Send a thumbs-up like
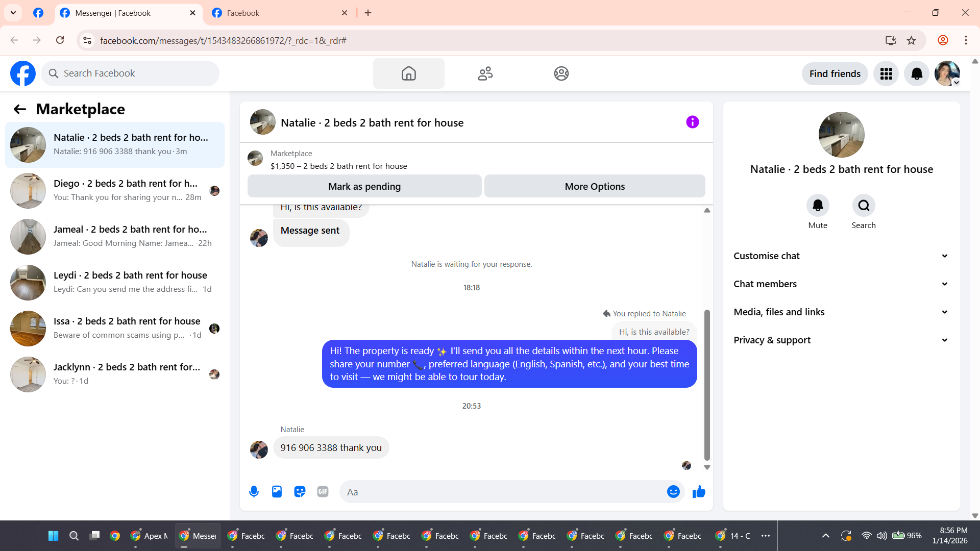 (699, 492)
